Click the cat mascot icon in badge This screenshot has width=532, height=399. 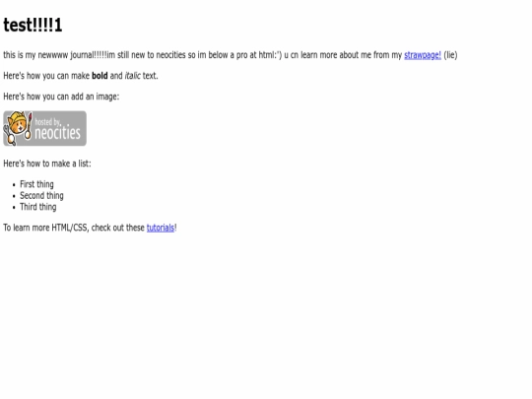(x=18, y=128)
